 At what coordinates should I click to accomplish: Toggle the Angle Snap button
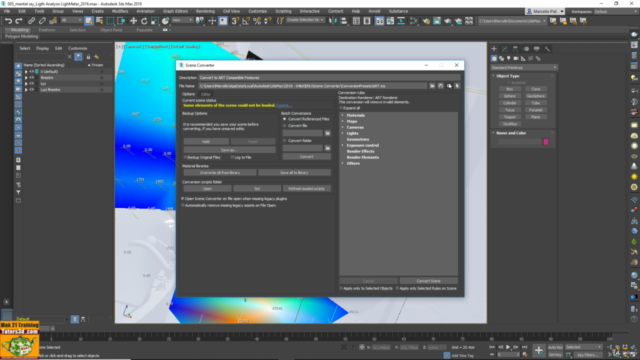point(246,20)
